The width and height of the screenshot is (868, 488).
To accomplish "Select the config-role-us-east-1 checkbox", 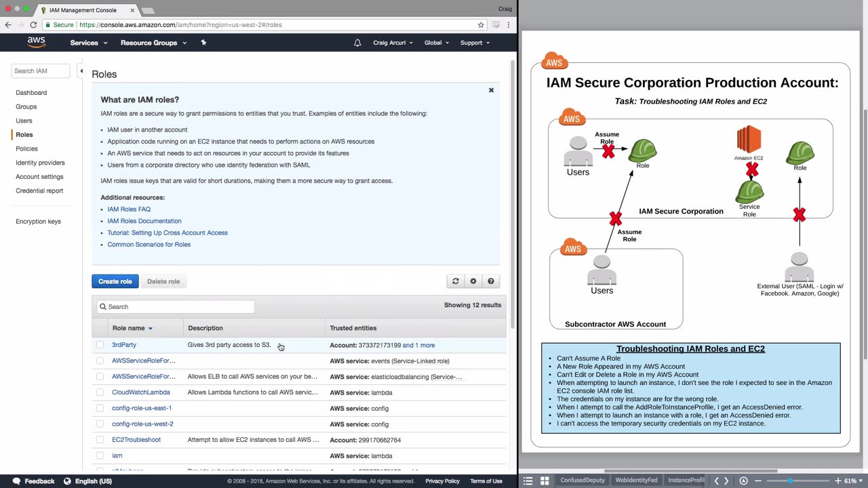I will 100,408.
